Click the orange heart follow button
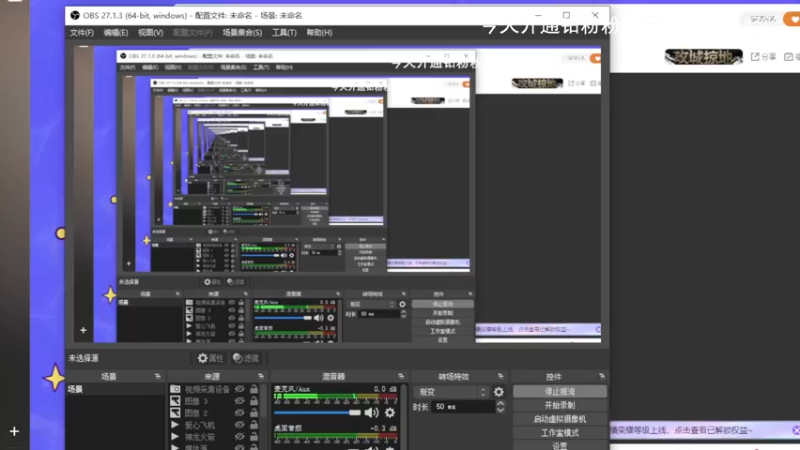 pyautogui.click(x=793, y=19)
